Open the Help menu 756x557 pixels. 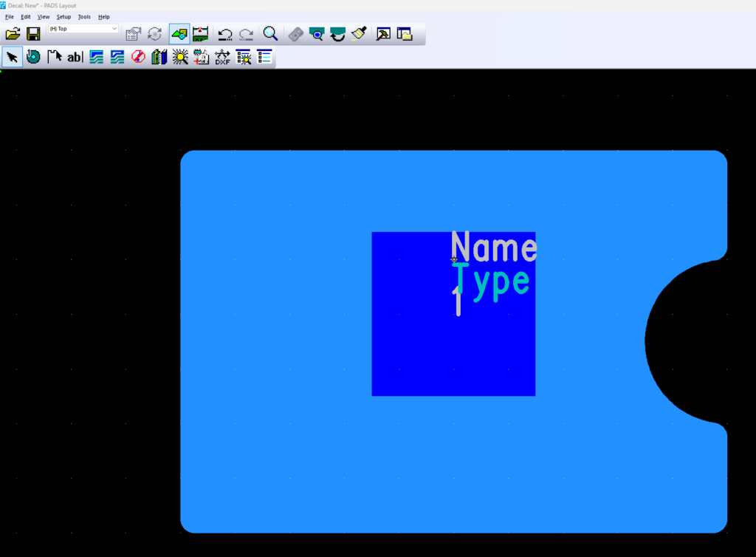point(103,16)
